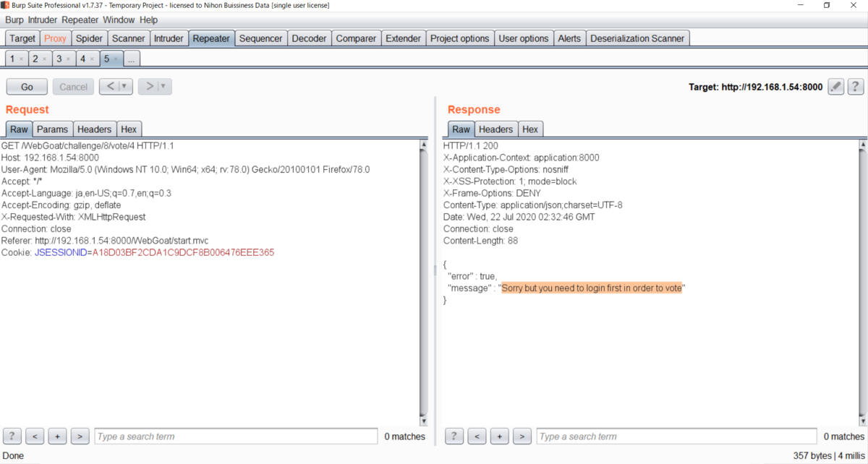868x464 pixels.
Task: Open Repeater help via top-right question mark
Action: click(856, 87)
